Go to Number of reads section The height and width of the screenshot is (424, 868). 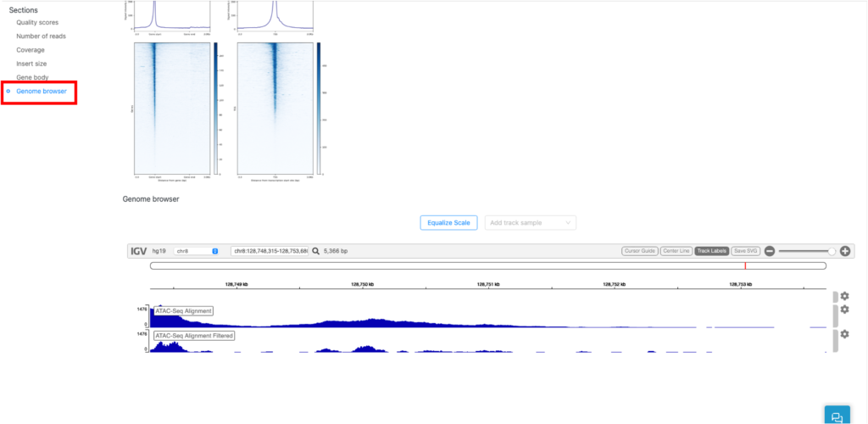[41, 36]
